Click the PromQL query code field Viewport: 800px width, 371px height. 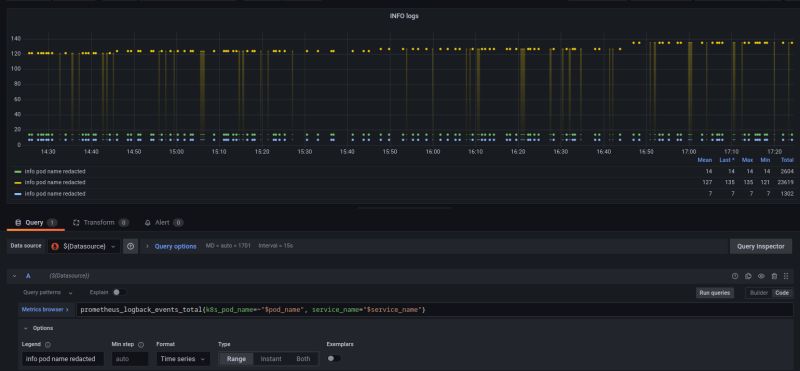[435, 310]
